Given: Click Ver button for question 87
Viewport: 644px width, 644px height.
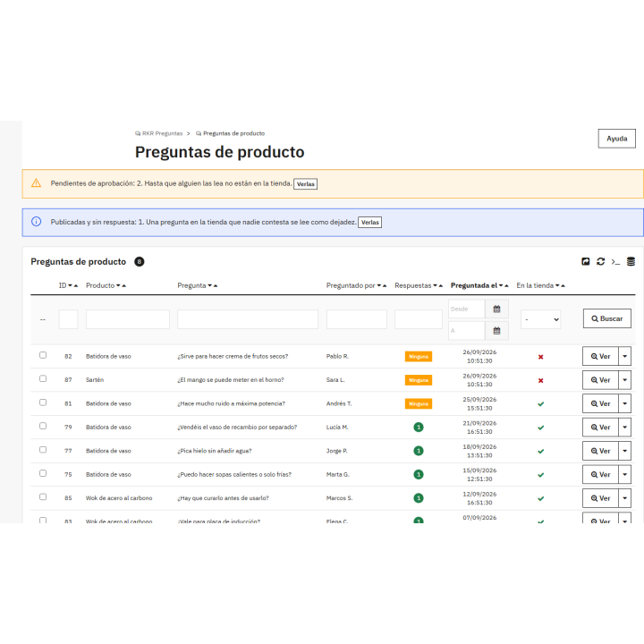Looking at the screenshot, I should click(600, 380).
